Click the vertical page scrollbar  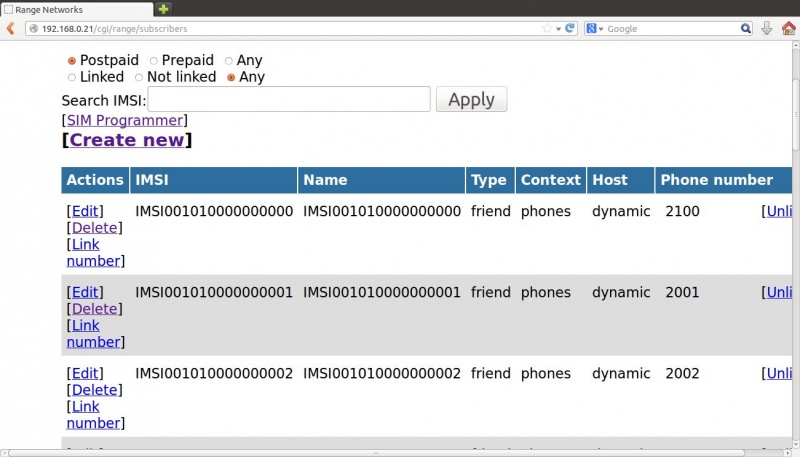click(795, 100)
